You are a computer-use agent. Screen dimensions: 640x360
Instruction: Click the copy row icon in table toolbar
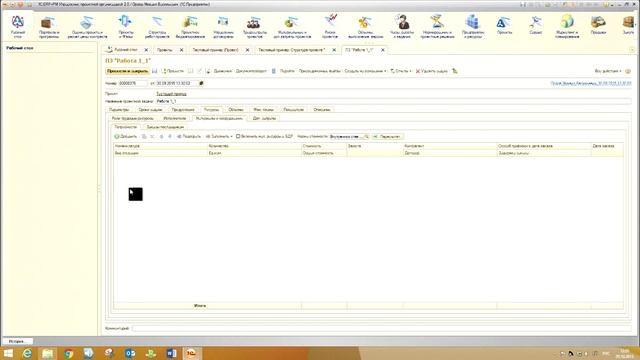click(x=144, y=136)
